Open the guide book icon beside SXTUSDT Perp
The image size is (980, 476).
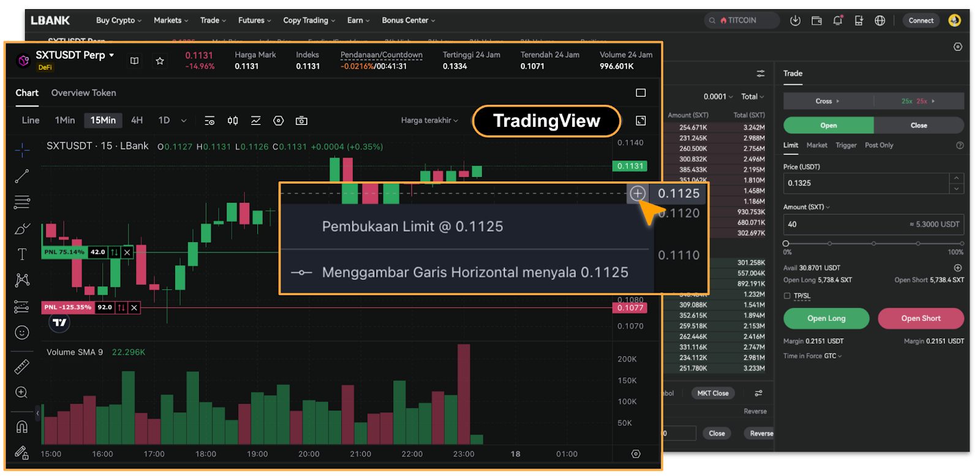(x=135, y=61)
